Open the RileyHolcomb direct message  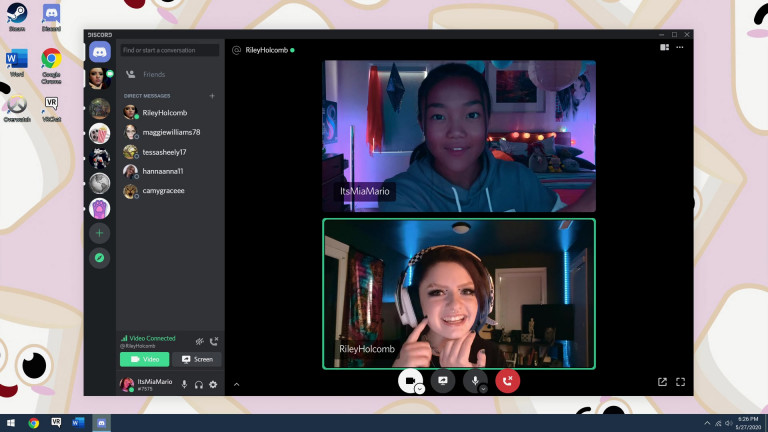[170, 113]
